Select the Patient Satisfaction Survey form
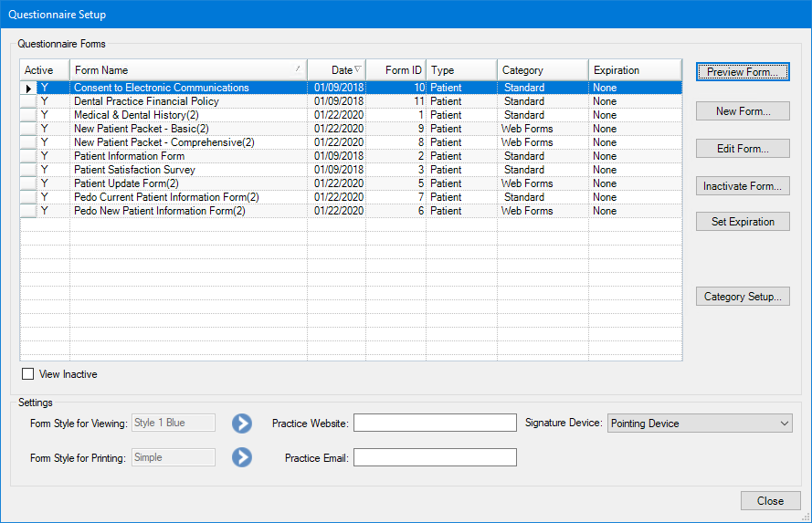812x523 pixels. click(x=134, y=170)
